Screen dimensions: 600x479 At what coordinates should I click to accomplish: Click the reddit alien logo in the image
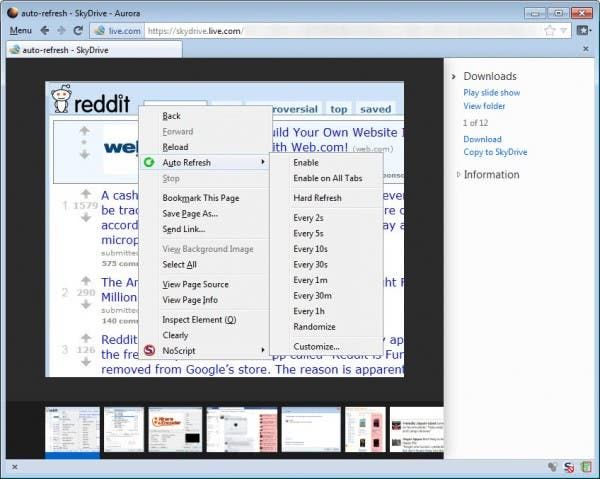tap(62, 99)
